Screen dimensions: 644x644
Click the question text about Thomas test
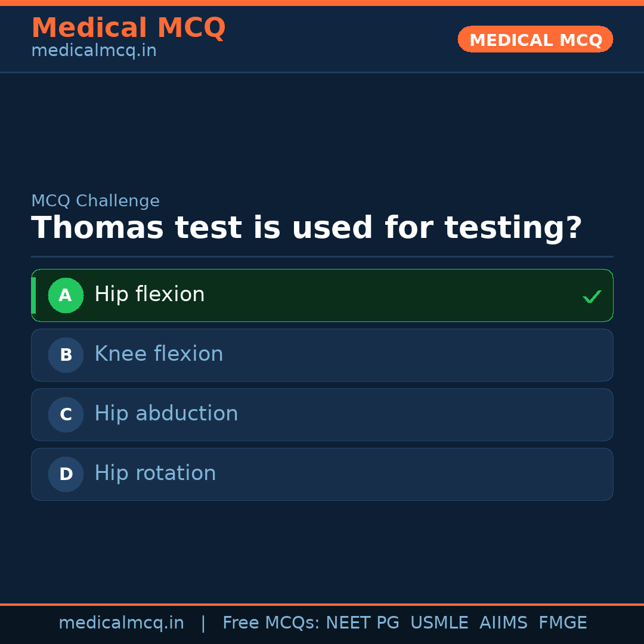(308, 227)
